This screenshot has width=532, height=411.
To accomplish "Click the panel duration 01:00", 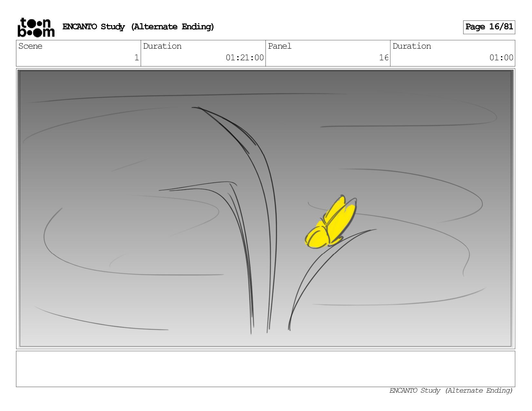I will tap(501, 58).
